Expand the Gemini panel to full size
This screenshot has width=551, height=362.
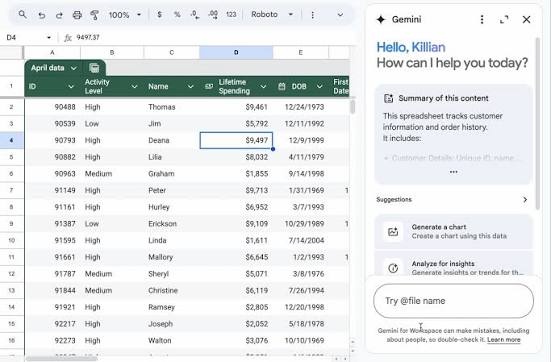click(x=504, y=20)
